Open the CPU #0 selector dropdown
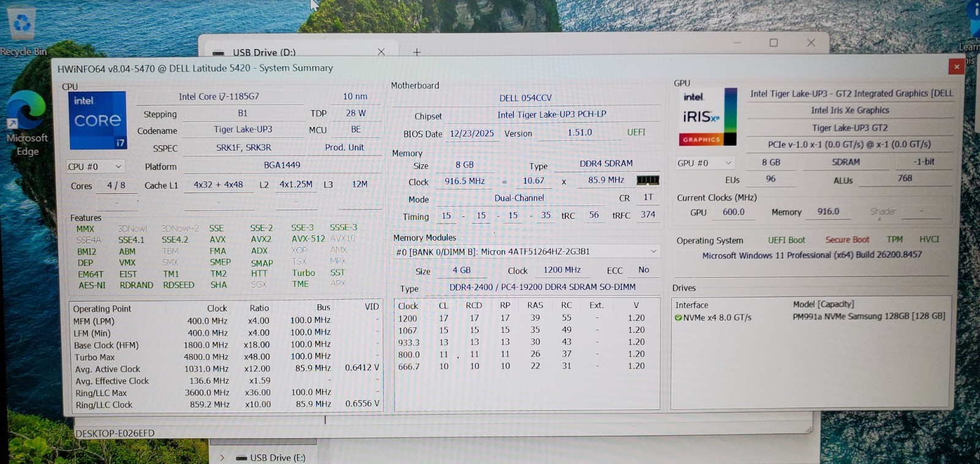The width and height of the screenshot is (980, 464). point(96,166)
